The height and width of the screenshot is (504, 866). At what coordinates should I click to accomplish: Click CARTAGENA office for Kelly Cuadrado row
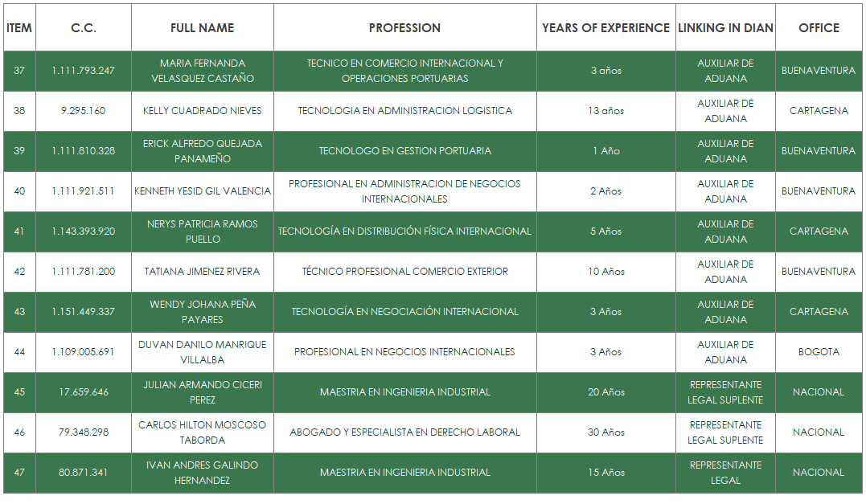(819, 111)
